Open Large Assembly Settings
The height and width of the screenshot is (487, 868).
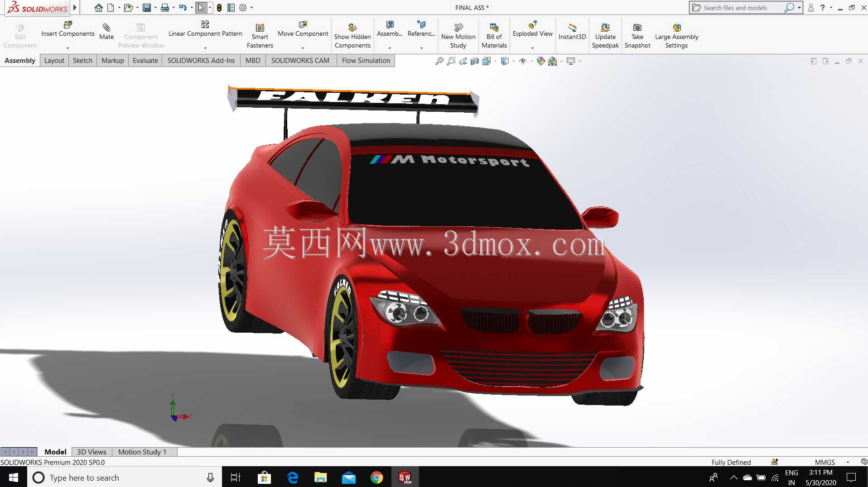click(x=677, y=36)
